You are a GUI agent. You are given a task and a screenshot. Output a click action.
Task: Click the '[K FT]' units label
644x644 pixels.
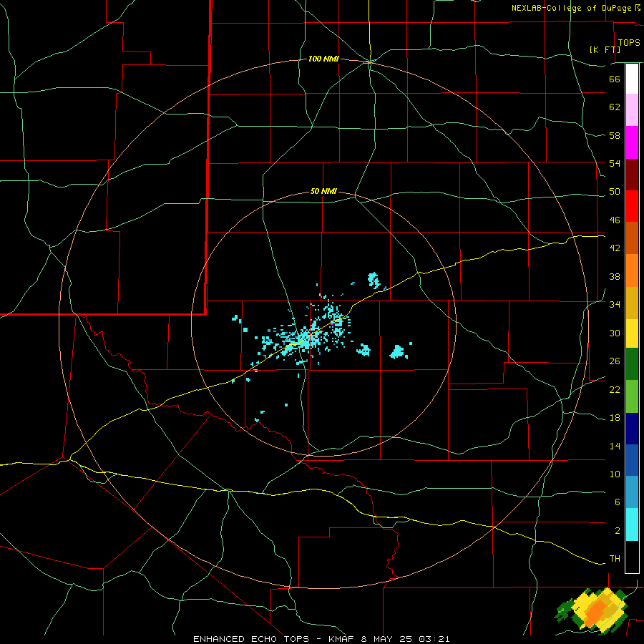click(605, 49)
